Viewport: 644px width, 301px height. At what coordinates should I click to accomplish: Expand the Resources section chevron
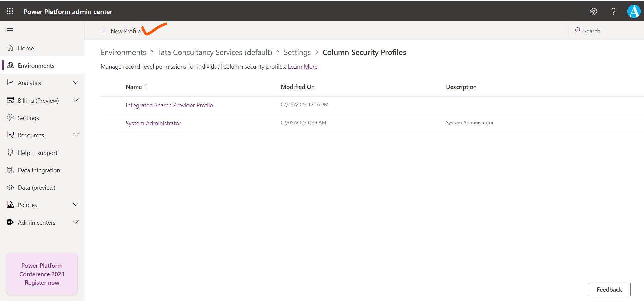click(76, 135)
